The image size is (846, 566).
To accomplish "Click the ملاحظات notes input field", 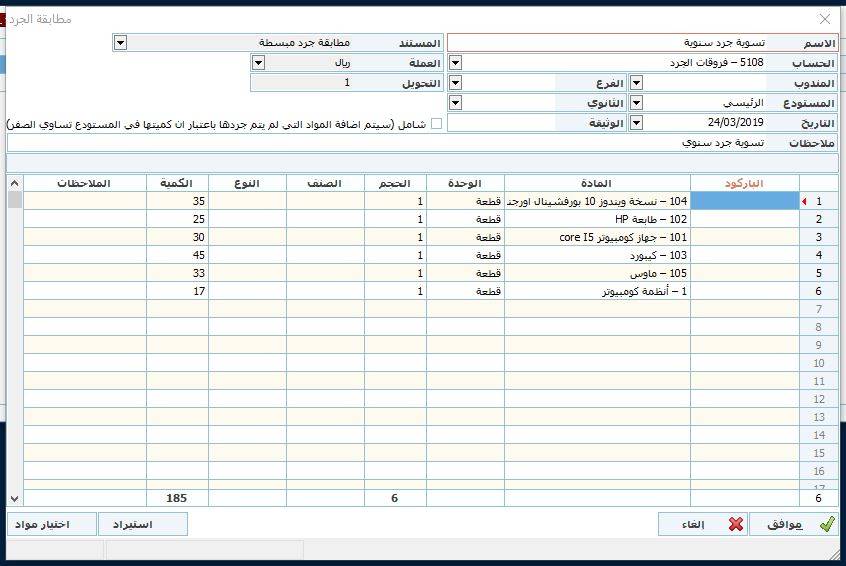I will 387,143.
